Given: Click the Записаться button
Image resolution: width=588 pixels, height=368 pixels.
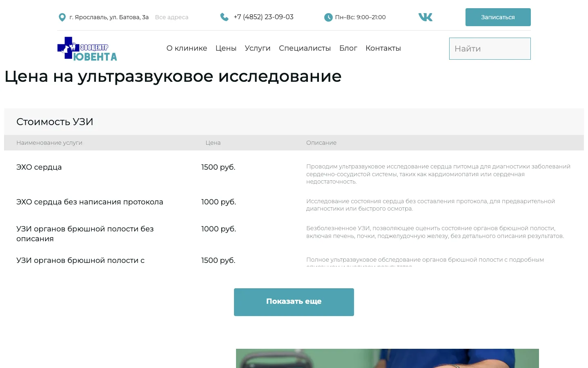Looking at the screenshot, I should coord(498,17).
